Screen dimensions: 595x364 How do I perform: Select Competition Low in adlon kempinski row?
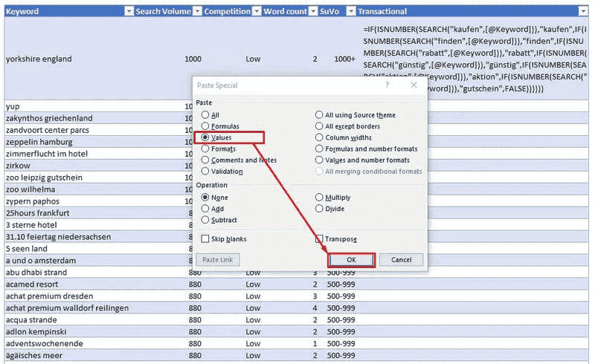[253, 332]
